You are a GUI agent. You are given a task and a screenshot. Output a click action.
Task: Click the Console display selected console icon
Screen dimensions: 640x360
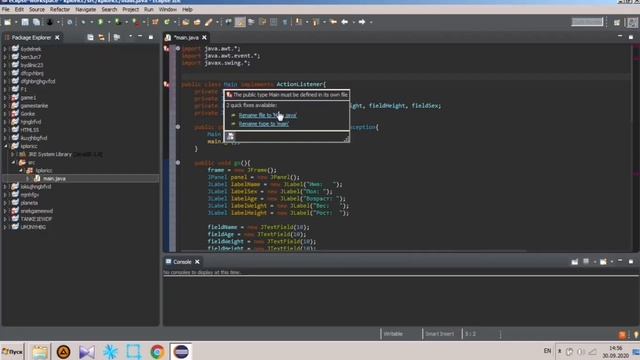(x=586, y=262)
